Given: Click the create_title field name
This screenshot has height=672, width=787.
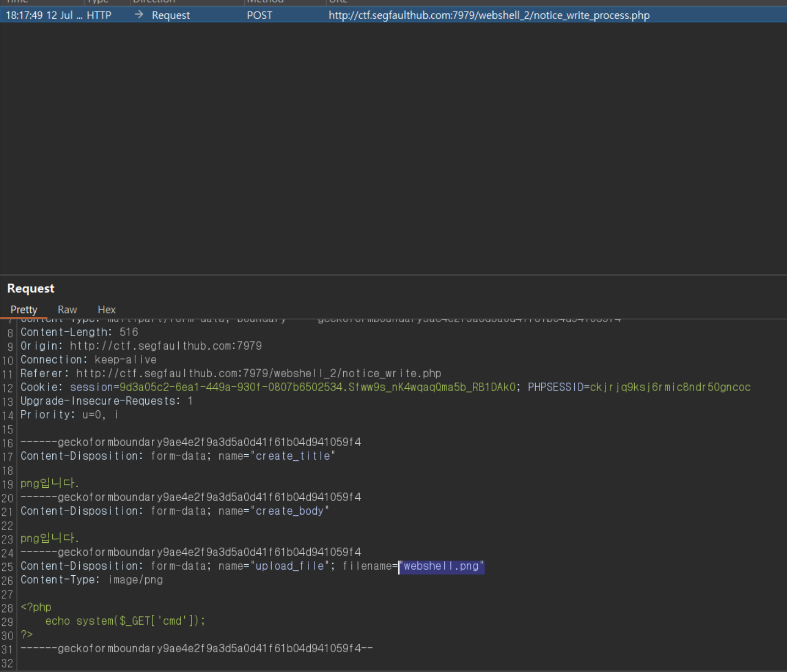Looking at the screenshot, I should pyautogui.click(x=293, y=456).
